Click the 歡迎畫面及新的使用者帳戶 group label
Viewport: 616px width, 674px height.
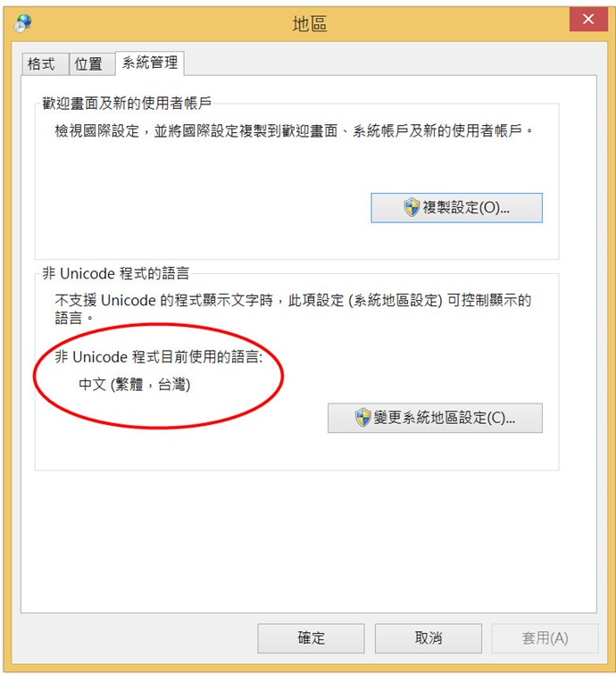coord(127,104)
